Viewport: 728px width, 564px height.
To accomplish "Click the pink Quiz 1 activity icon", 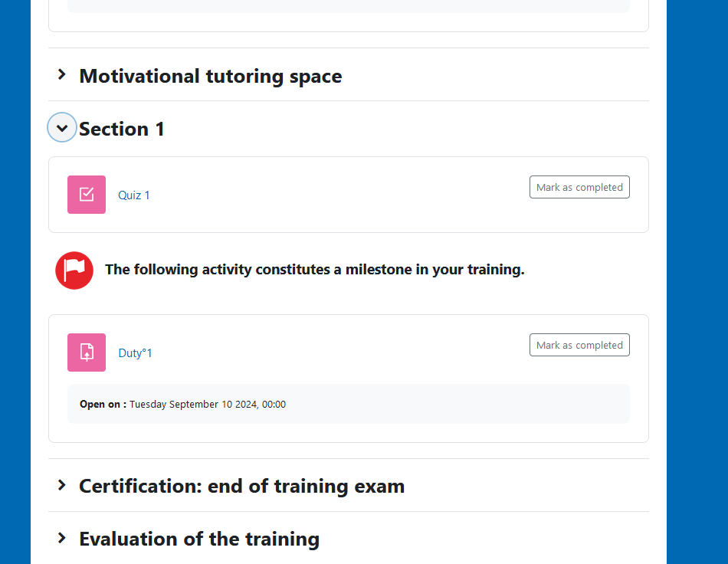I will coord(87,195).
